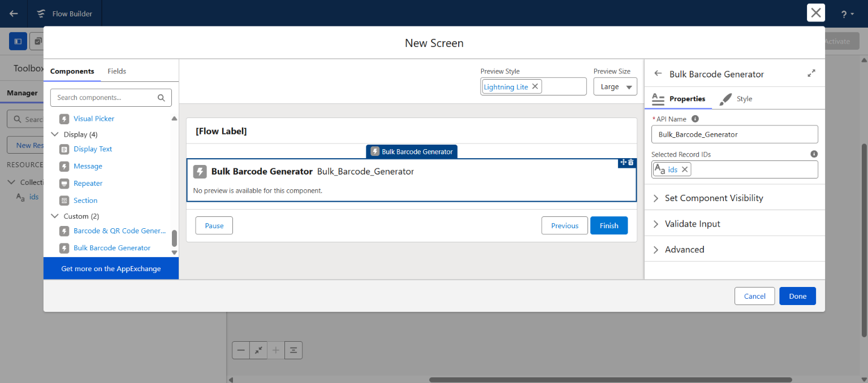Open the Manager tab in Toolbox
The image size is (868, 383).
[x=22, y=93]
